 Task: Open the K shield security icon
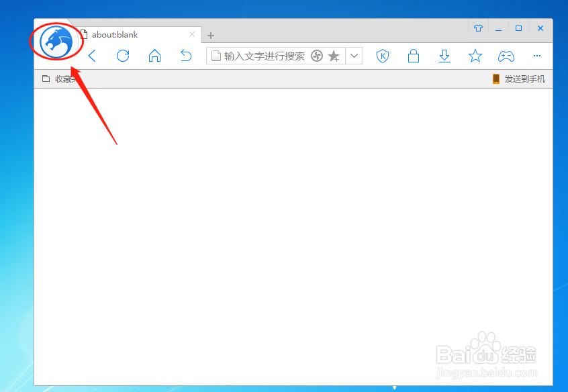coord(383,56)
